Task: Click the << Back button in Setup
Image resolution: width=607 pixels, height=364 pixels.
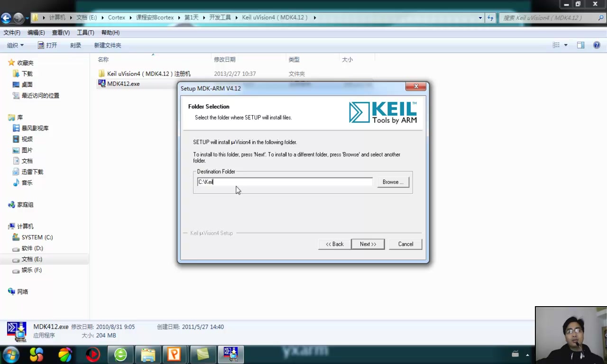Action: [334, 244]
